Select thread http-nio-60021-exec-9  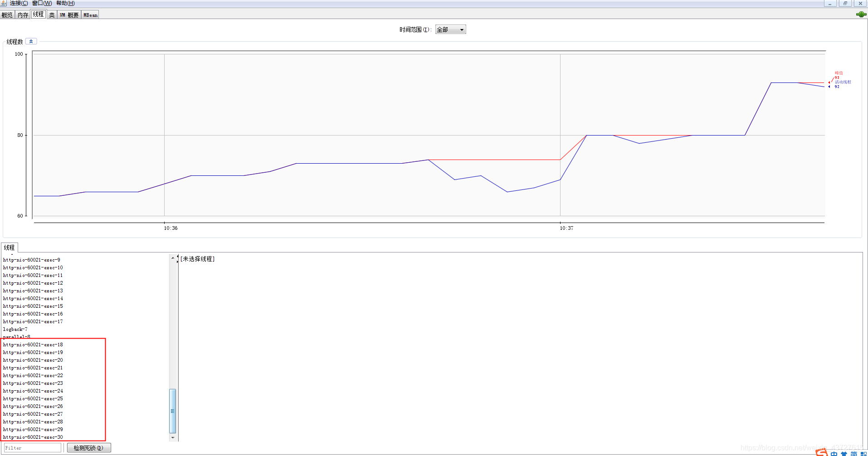[x=32, y=260]
